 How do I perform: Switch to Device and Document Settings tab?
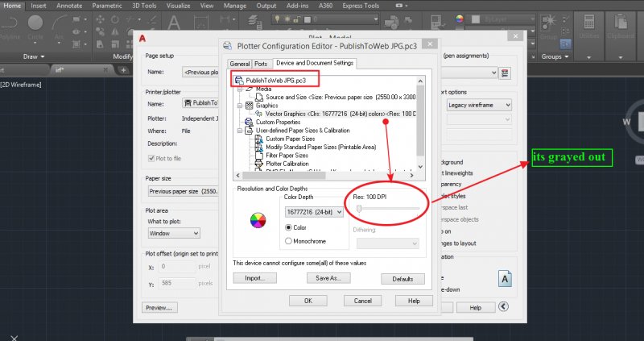coord(315,63)
